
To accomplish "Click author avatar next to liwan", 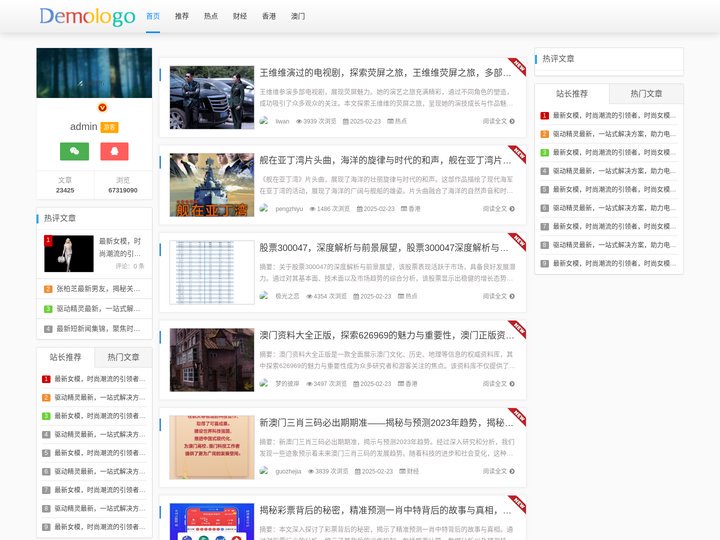I will click(264, 121).
